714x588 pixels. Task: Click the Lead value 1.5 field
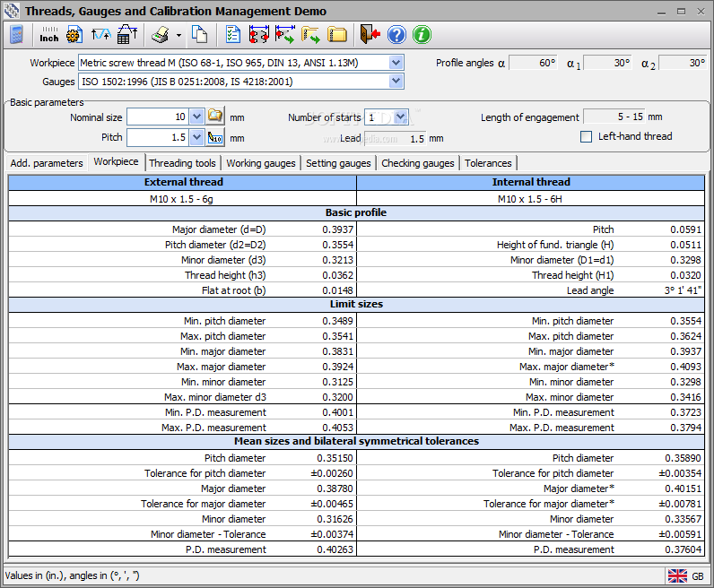click(x=396, y=138)
